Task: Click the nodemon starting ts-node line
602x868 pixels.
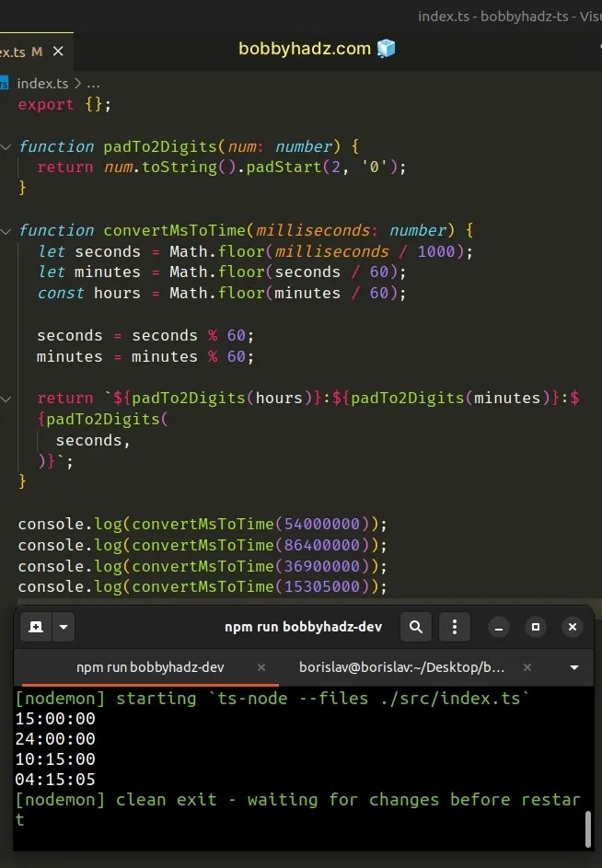Action: pyautogui.click(x=272, y=699)
